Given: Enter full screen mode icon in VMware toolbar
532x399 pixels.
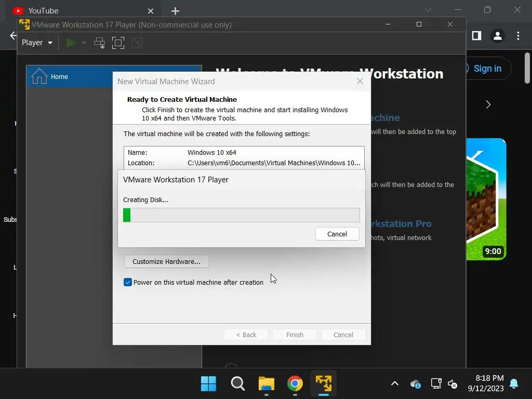Looking at the screenshot, I should pos(118,43).
